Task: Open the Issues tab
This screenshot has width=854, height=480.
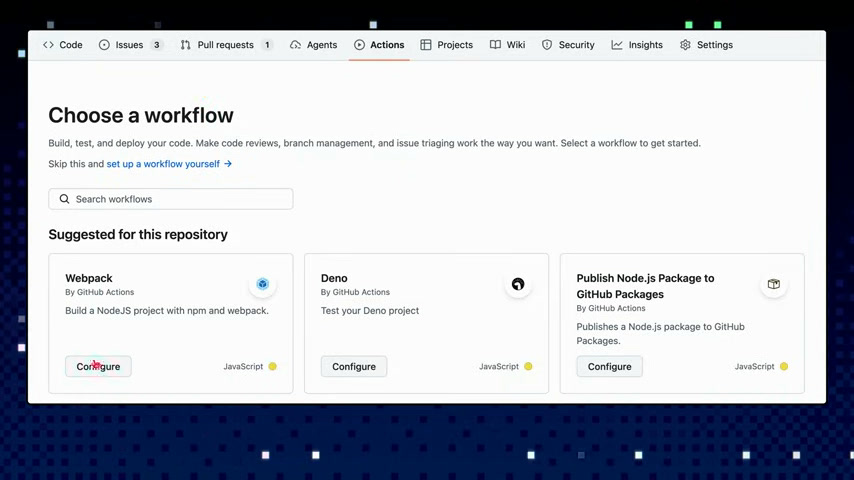Action: tap(131, 45)
